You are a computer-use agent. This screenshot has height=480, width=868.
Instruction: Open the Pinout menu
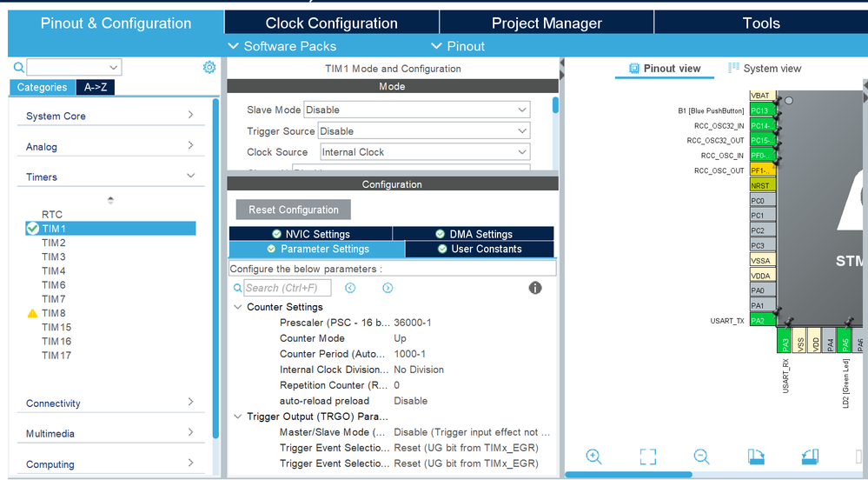(458, 46)
